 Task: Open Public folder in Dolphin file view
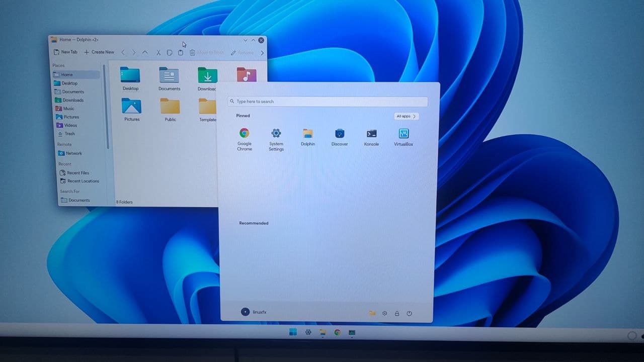pos(170,110)
